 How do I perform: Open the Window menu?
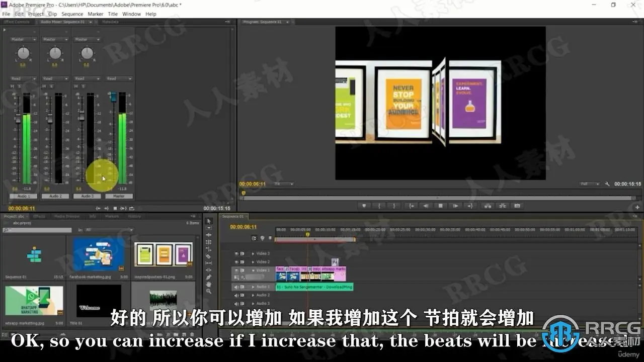131,14
